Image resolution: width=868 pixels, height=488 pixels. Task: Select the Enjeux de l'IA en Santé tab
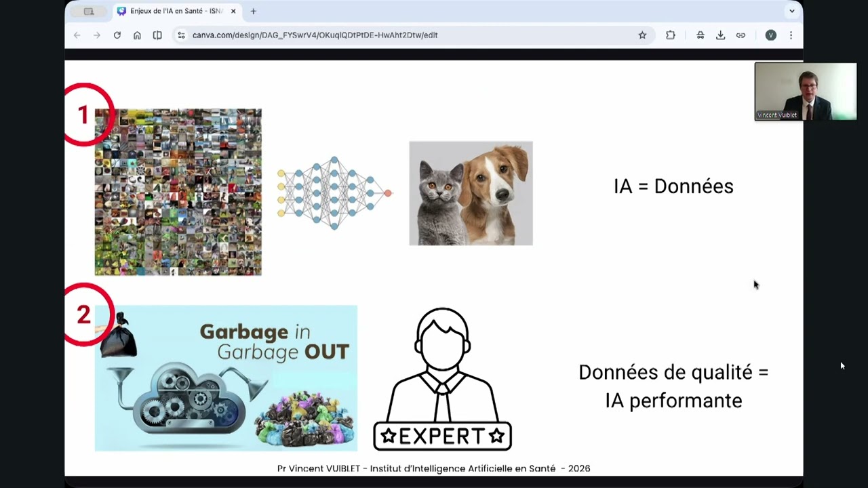176,12
